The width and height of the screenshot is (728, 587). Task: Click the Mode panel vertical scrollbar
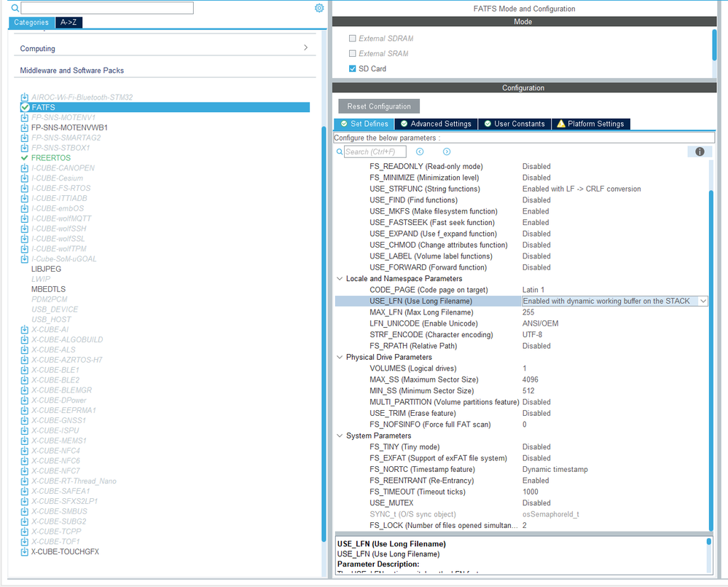(714, 44)
